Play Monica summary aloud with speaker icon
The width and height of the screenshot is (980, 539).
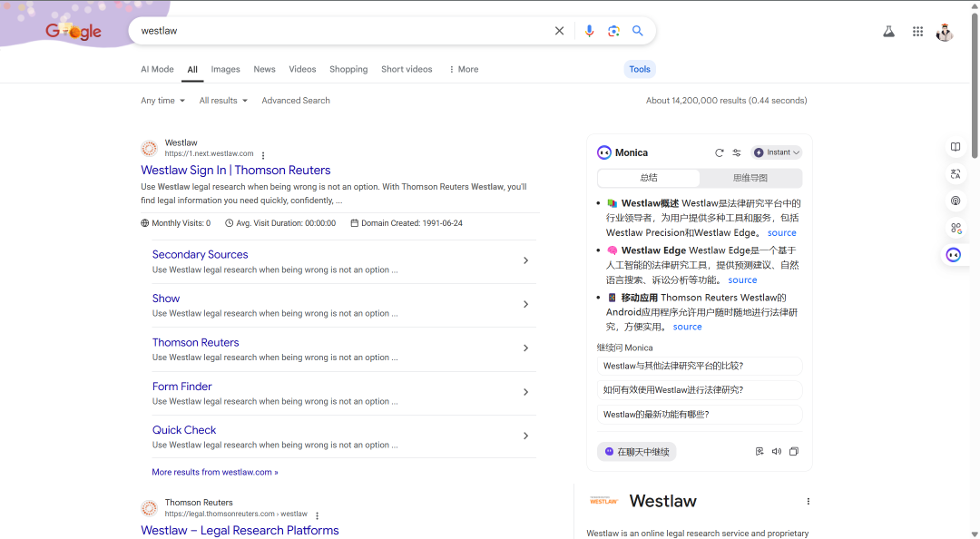tap(776, 452)
